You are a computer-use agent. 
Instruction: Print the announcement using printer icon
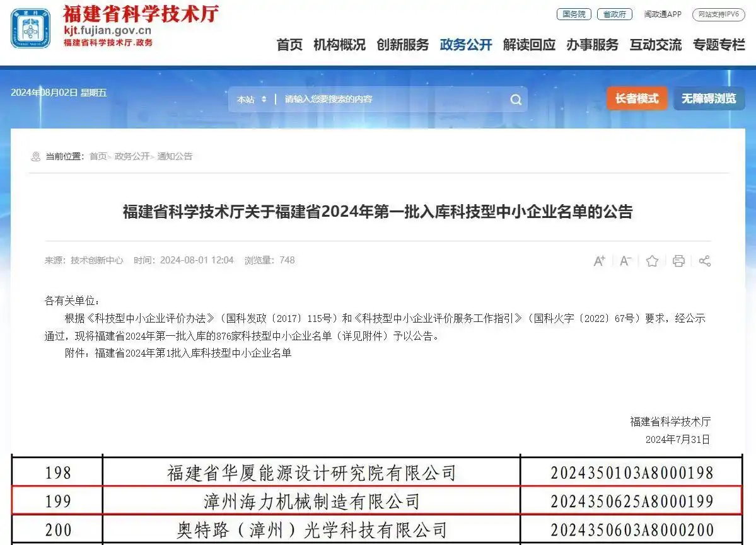click(x=678, y=261)
